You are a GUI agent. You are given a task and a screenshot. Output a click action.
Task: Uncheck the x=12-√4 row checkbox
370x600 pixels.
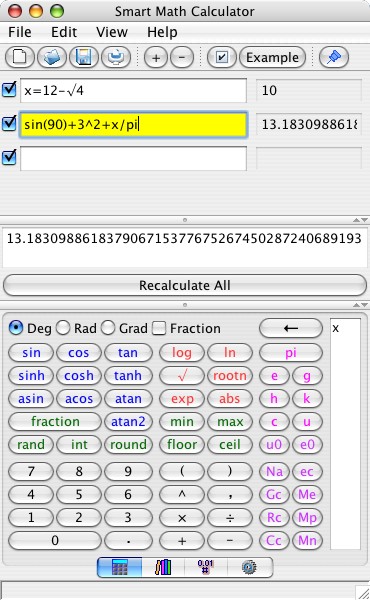click(9, 90)
